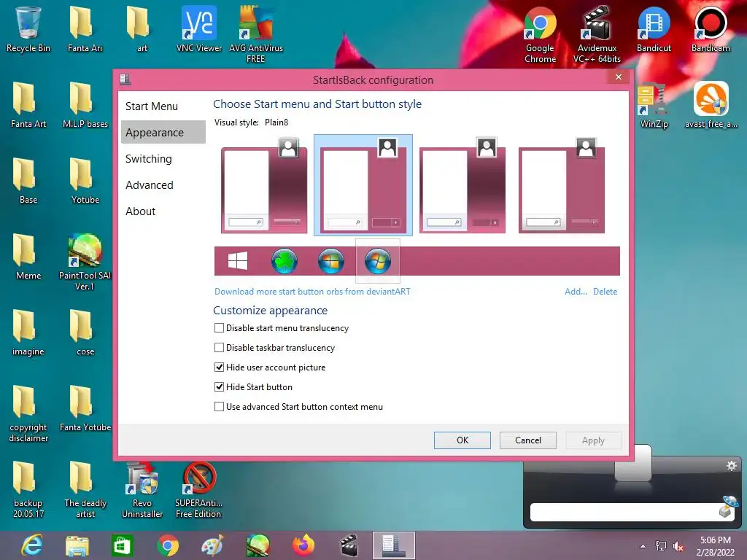Viewport: 747px width, 560px height.
Task: Choose the green clover start button orb
Action: click(x=285, y=261)
